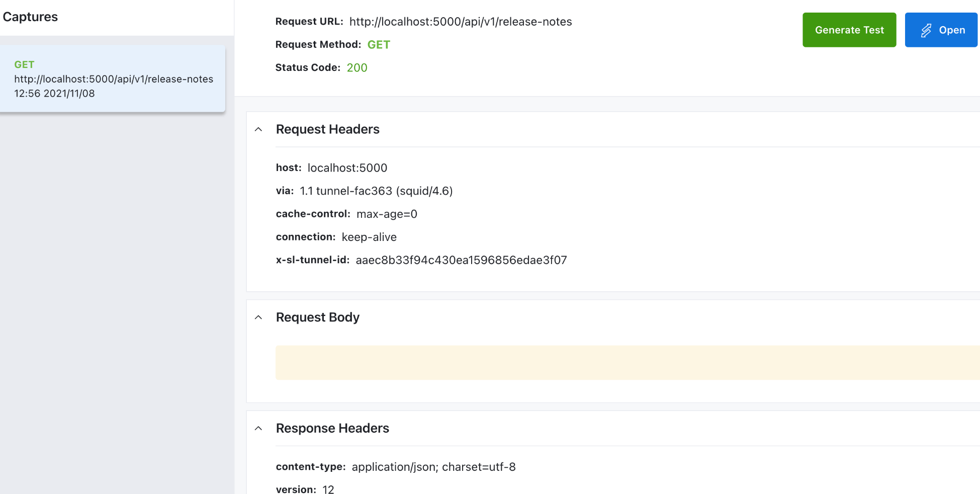The image size is (980, 494).
Task: Select the x-sl-tunnel-id header value
Action: [x=461, y=260]
